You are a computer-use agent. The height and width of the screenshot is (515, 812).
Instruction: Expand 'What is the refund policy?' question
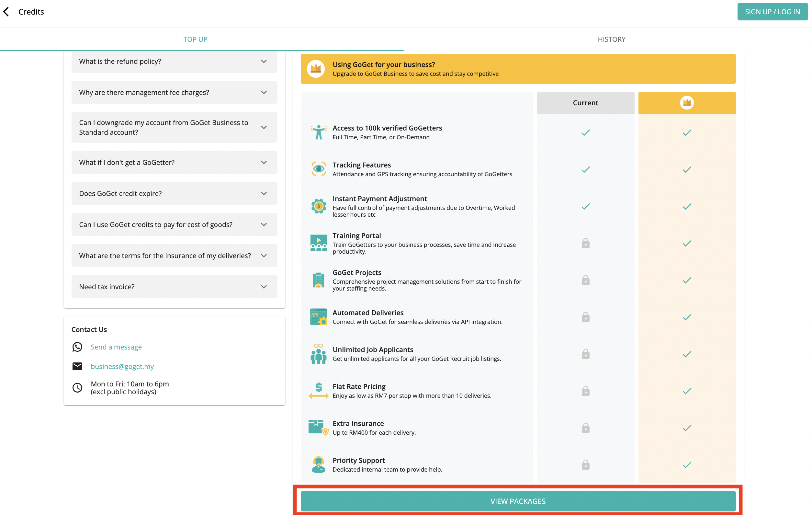(x=174, y=62)
